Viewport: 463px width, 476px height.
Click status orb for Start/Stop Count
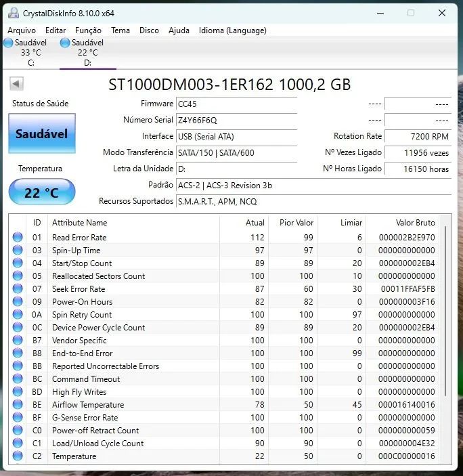point(18,263)
